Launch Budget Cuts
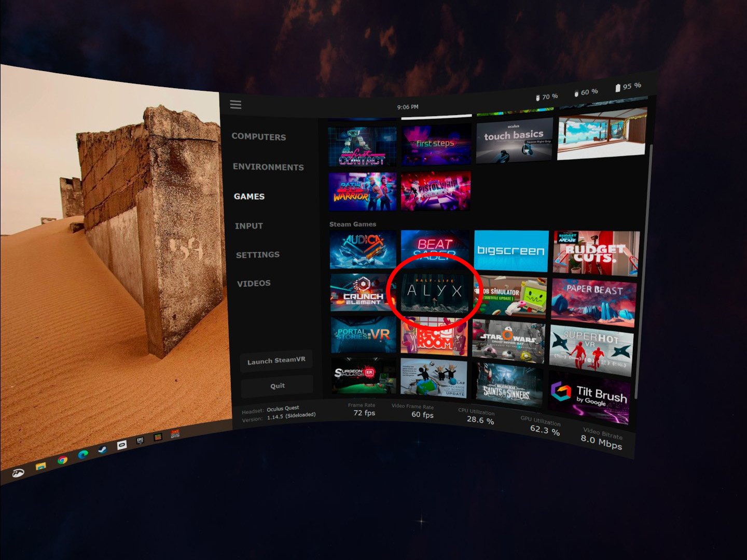The image size is (747, 560). point(596,254)
